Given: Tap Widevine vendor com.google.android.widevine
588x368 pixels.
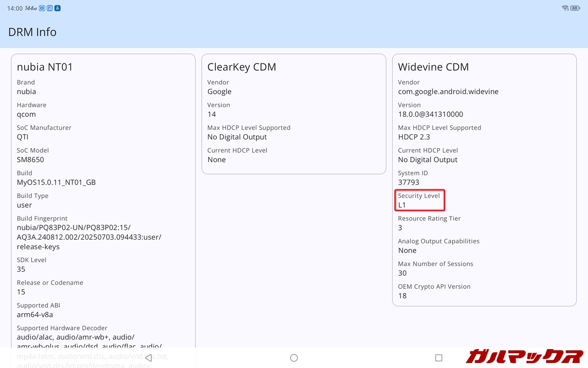Looking at the screenshot, I should 448,92.
